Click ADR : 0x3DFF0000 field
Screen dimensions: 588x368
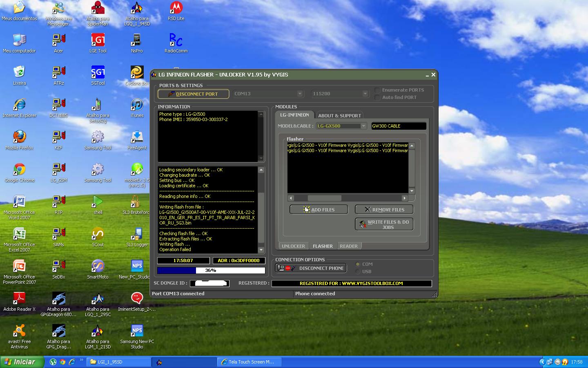(x=239, y=260)
